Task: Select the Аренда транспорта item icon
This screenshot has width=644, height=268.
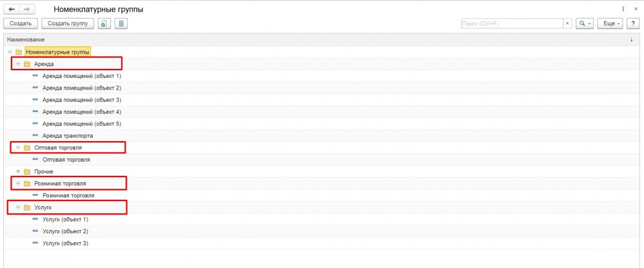Action: tap(35, 135)
